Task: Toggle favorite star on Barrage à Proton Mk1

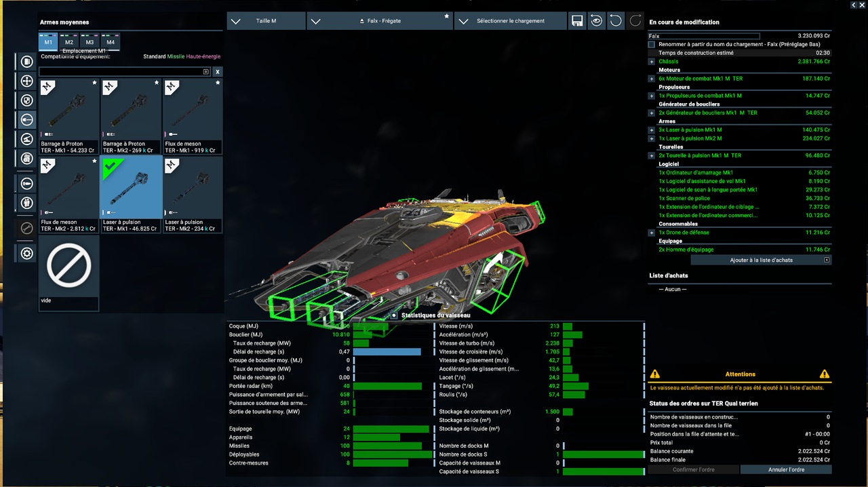Action: [94, 83]
